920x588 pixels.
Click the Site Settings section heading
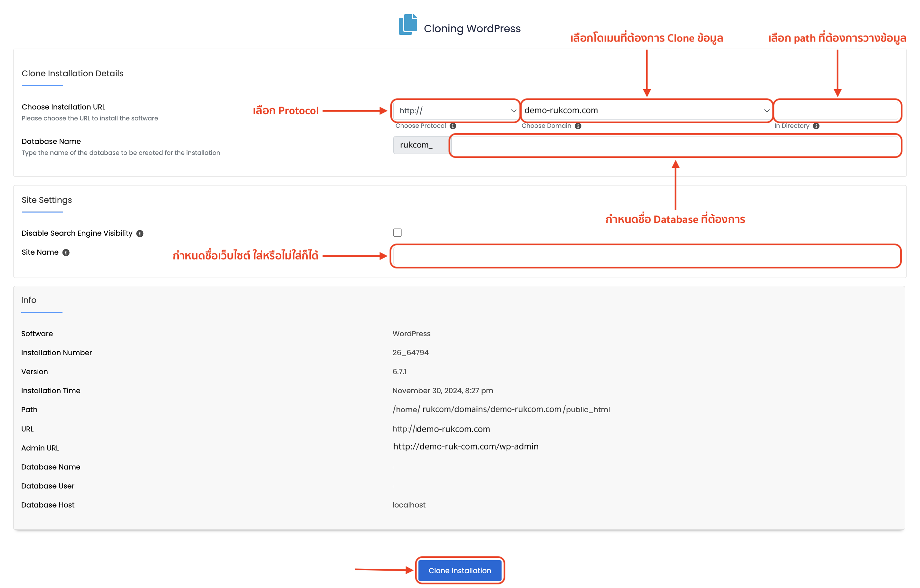point(47,200)
